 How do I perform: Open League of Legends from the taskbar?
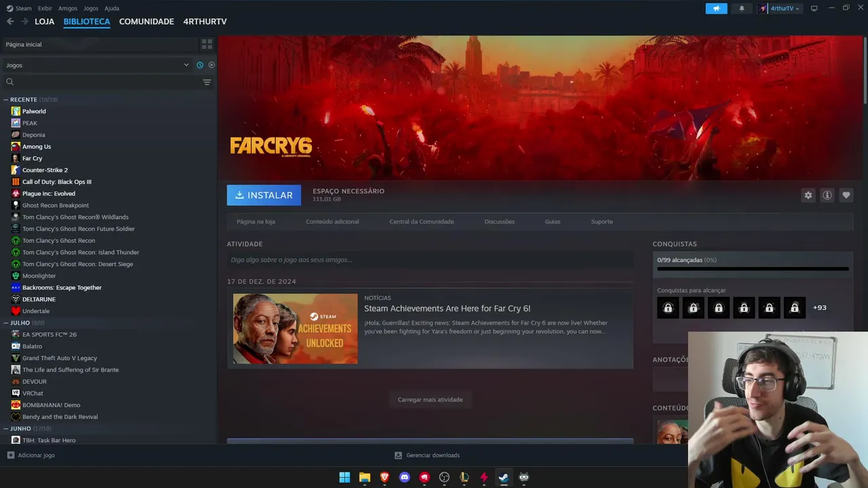(x=464, y=477)
